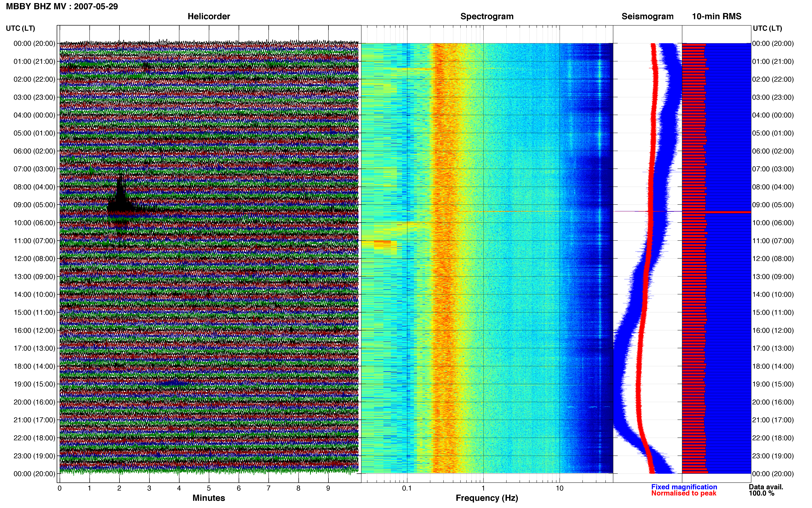This screenshot has height=508, width=812.
Task: Click the 0.1 tick on the frequency axis
Action: (407, 488)
